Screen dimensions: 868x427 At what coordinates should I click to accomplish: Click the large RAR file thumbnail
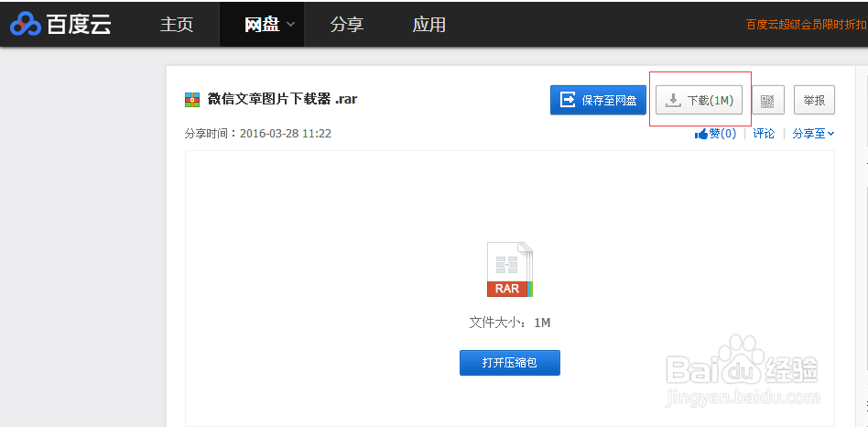510,269
